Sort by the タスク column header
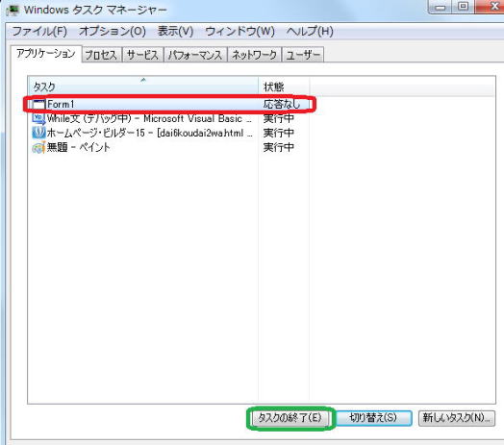 click(x=143, y=87)
